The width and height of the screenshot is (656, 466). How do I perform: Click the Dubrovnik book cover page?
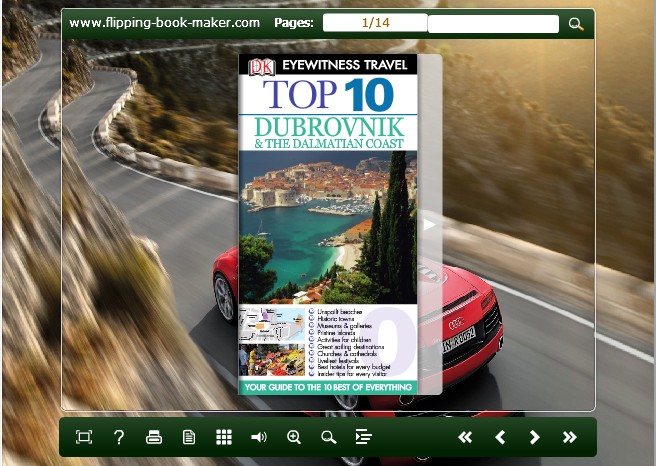[328, 224]
